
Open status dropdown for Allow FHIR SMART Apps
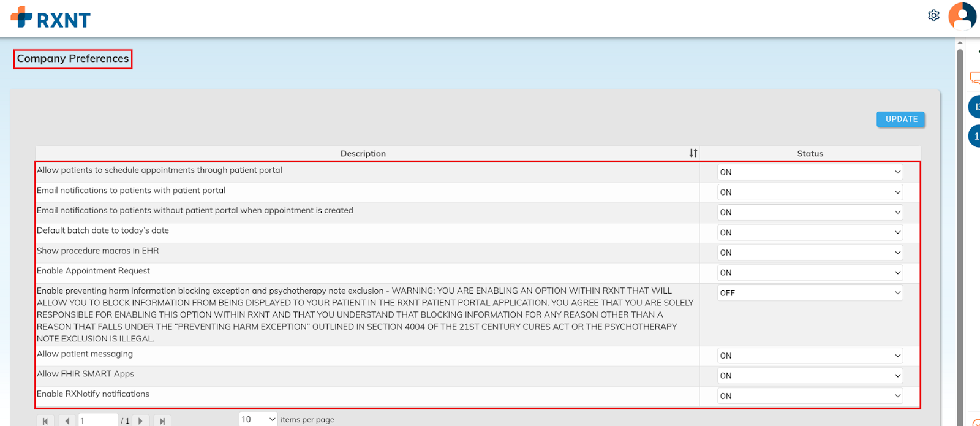click(810, 376)
